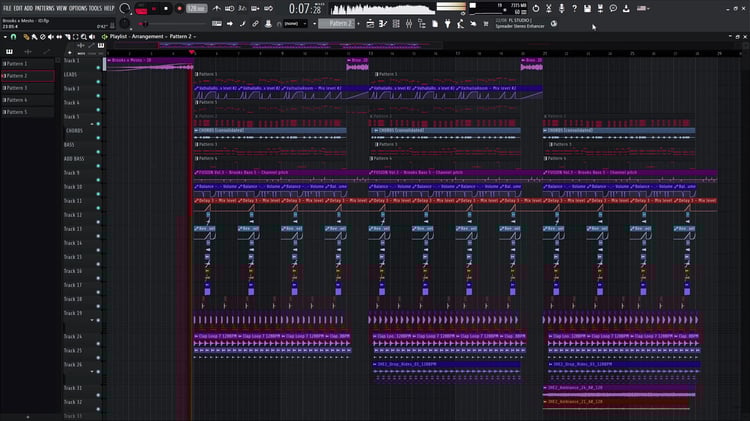Open the VIEW menu
The width and height of the screenshot is (750, 421).
62,8
